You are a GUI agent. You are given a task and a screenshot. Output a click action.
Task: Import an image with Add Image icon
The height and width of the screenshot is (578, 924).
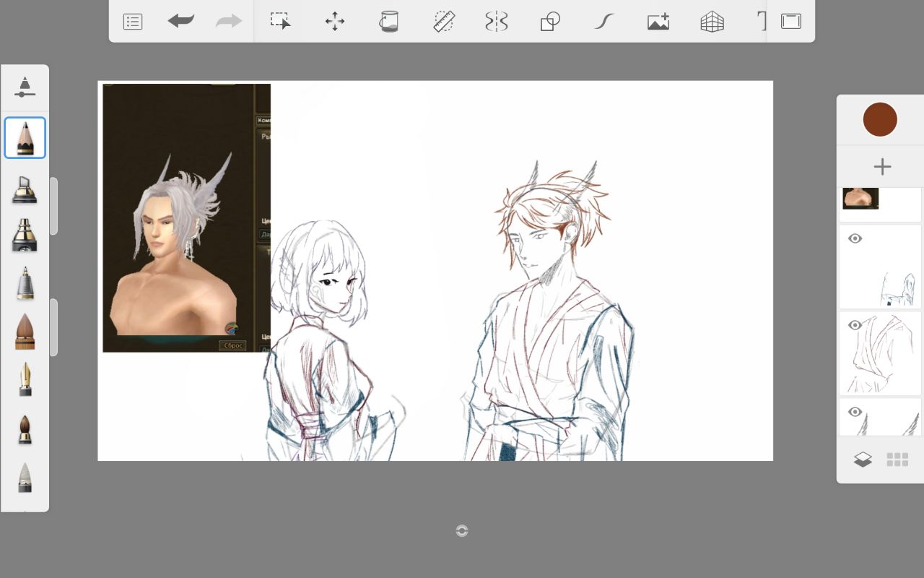click(658, 22)
